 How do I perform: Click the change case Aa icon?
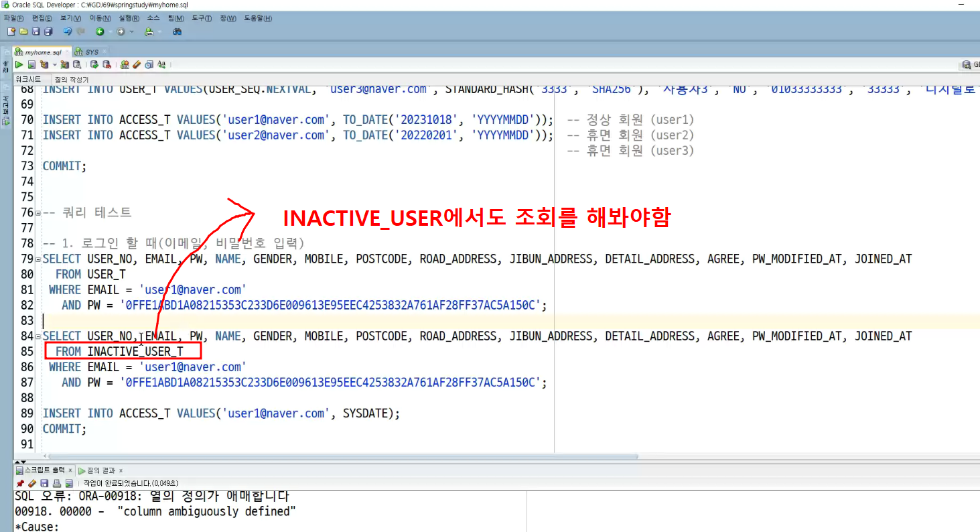click(x=161, y=64)
